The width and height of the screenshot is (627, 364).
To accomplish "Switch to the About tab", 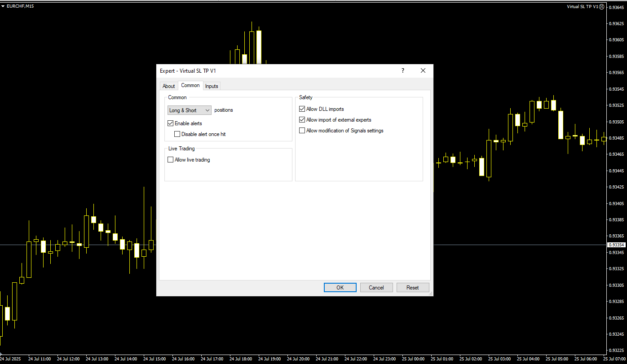I will click(x=168, y=86).
